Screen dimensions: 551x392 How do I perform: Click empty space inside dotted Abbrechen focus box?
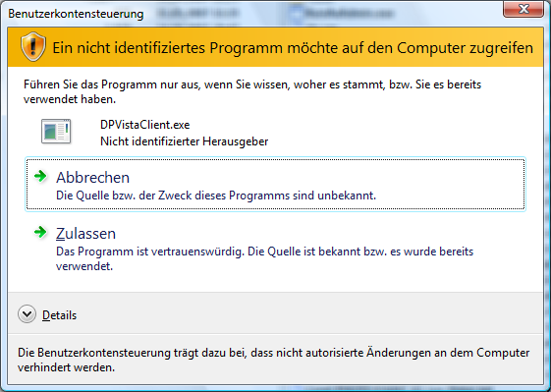450,185
